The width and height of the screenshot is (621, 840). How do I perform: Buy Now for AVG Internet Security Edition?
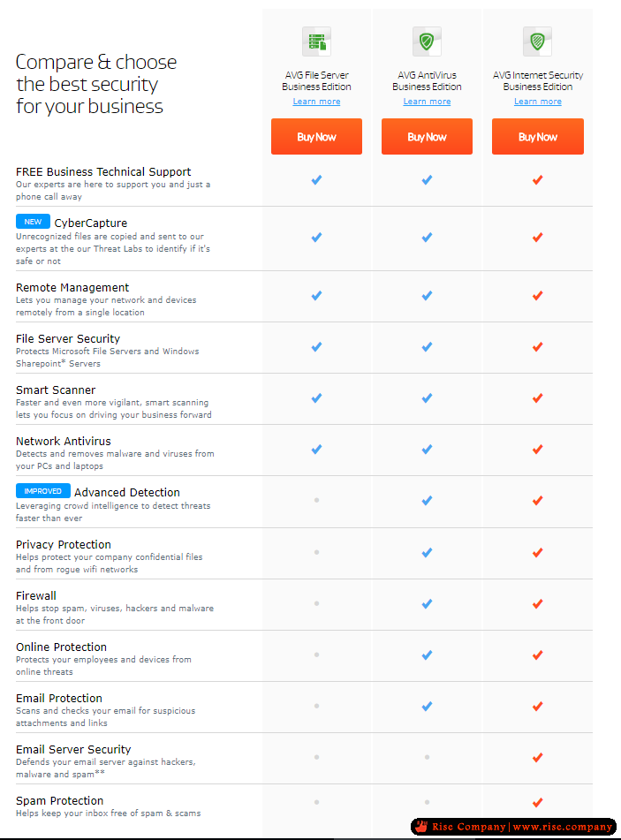click(x=538, y=137)
